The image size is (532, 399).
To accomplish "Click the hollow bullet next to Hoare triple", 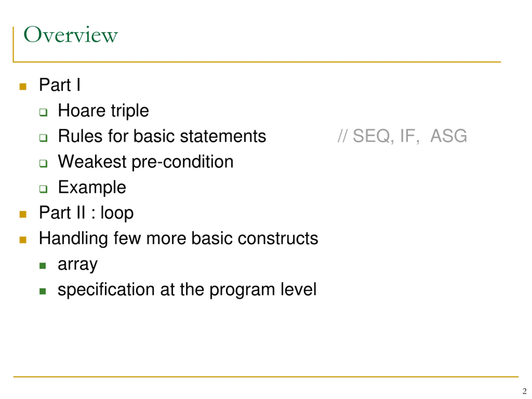I will tap(43, 112).
